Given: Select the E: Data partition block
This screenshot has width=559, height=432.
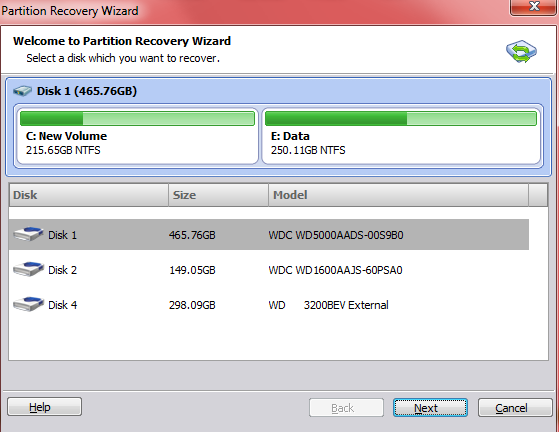Looking at the screenshot, I should pos(401,136).
